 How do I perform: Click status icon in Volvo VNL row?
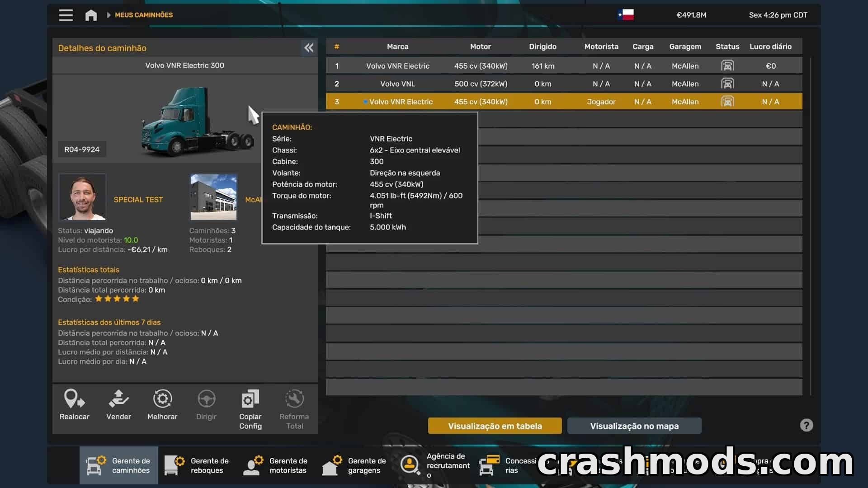pyautogui.click(x=727, y=84)
